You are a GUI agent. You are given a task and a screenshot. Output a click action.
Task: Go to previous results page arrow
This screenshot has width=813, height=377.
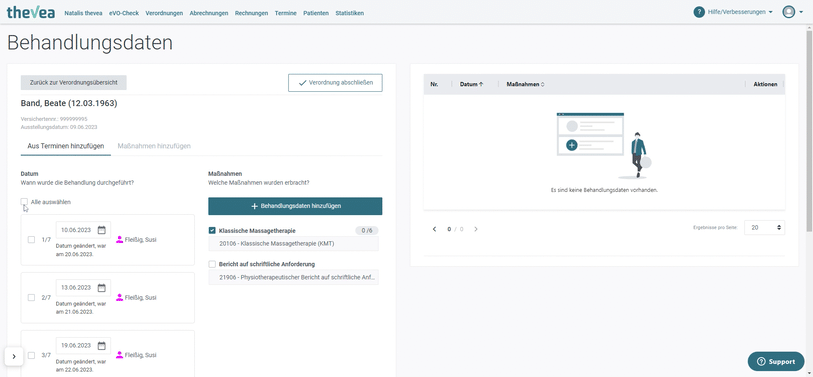[x=434, y=229]
